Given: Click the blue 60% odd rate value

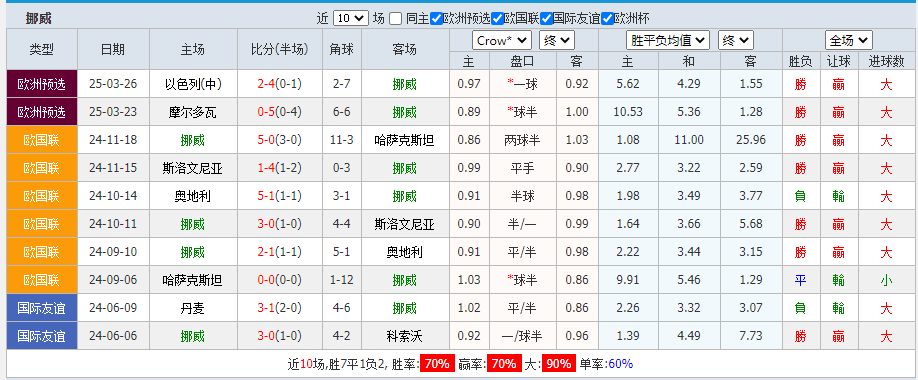Looking at the screenshot, I should pyautogui.click(x=621, y=364).
